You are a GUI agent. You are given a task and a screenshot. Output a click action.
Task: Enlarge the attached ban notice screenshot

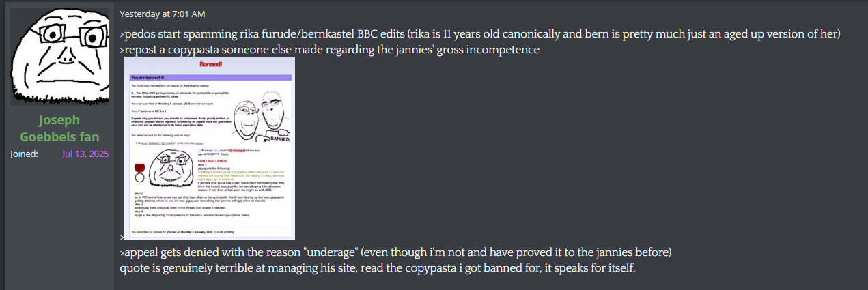[x=210, y=148]
